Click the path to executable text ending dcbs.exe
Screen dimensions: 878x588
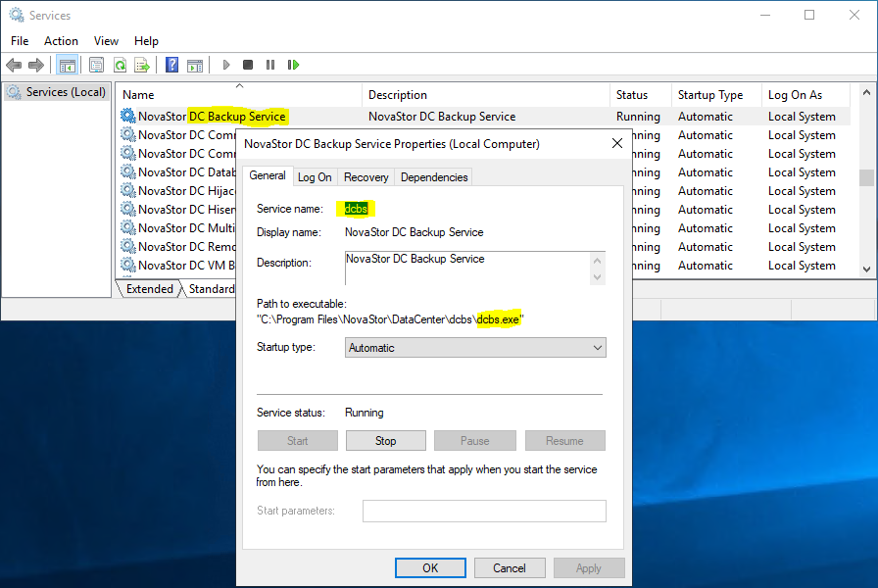click(x=390, y=319)
